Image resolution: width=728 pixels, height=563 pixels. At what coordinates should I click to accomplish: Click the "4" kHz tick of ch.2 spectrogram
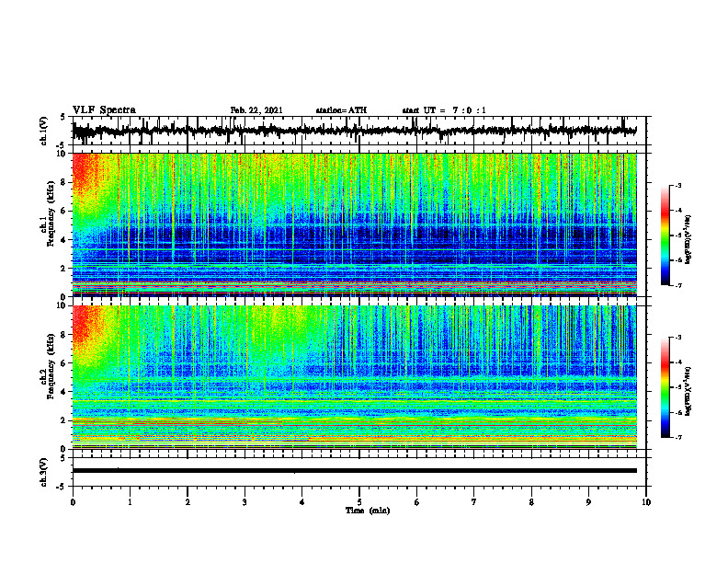(65, 392)
